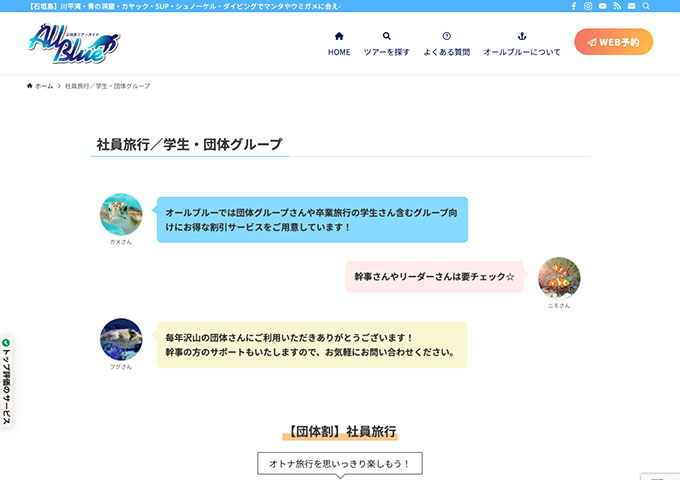Click the yellow speech bubble text
The image size is (680, 480).
312,345
